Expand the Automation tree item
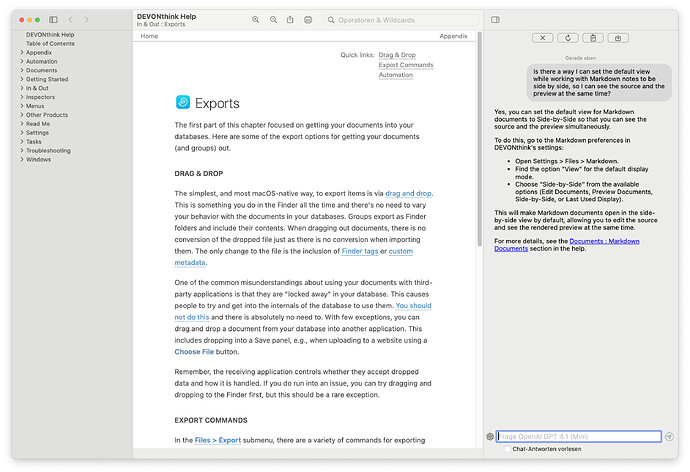 pyautogui.click(x=22, y=62)
